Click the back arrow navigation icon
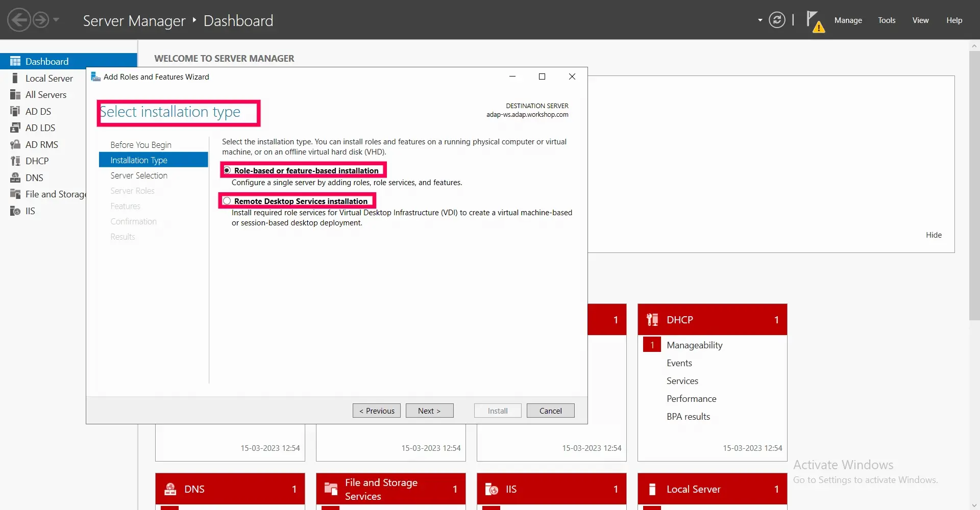Screen dimensions: 980x510 [x=19, y=20]
